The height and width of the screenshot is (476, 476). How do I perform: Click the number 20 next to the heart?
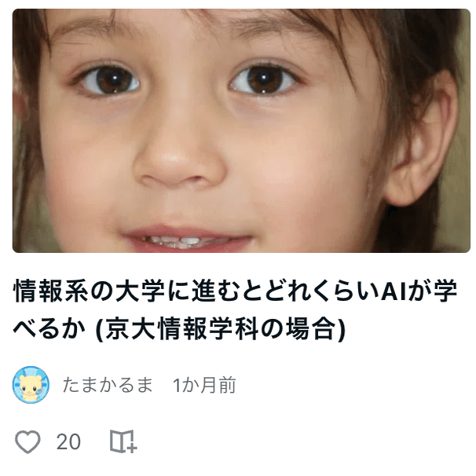(x=68, y=441)
